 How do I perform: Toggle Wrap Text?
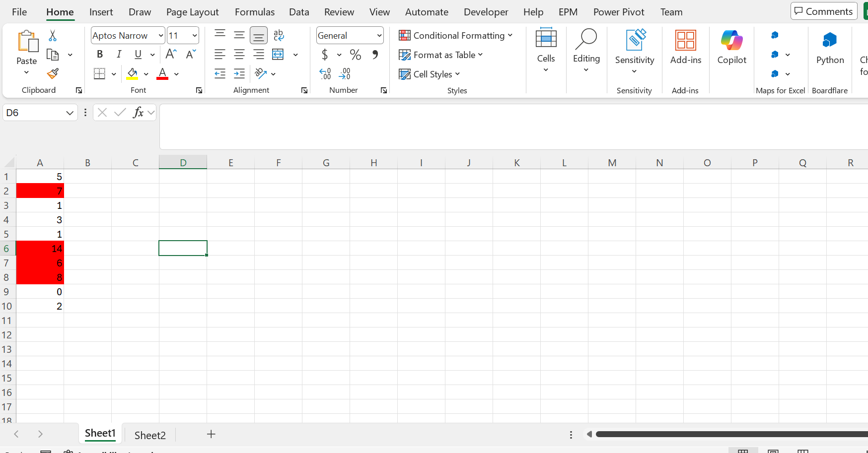pos(279,35)
